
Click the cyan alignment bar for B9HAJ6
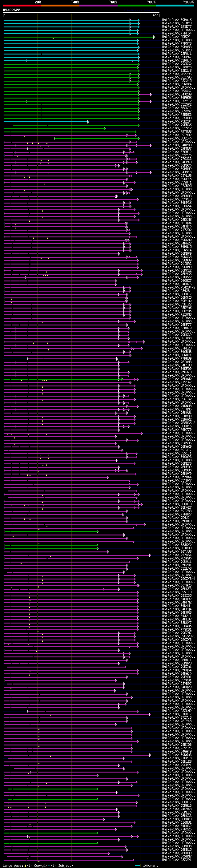point(71,20)
